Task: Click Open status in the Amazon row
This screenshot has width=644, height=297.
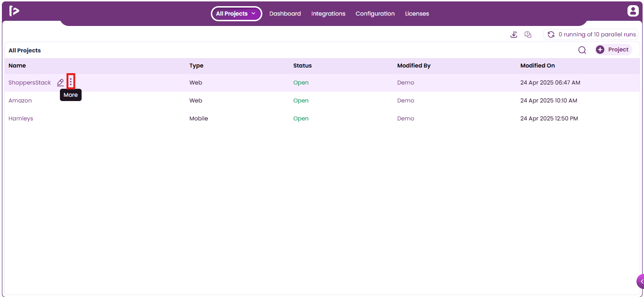Action: [x=301, y=101]
